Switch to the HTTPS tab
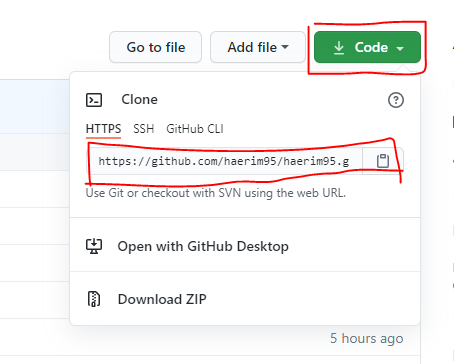Screen dimensions: 454x364 pos(103,129)
